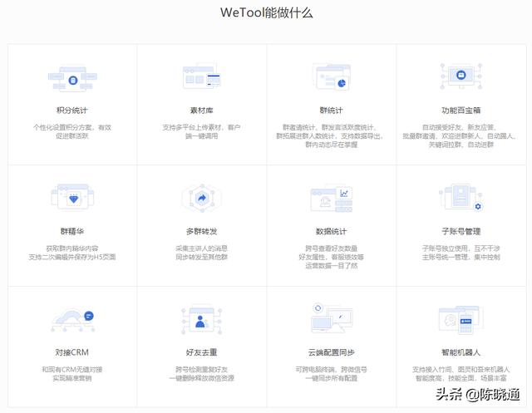Click the 素材库 feature icon
The width and height of the screenshot is (532, 413).
point(200,80)
